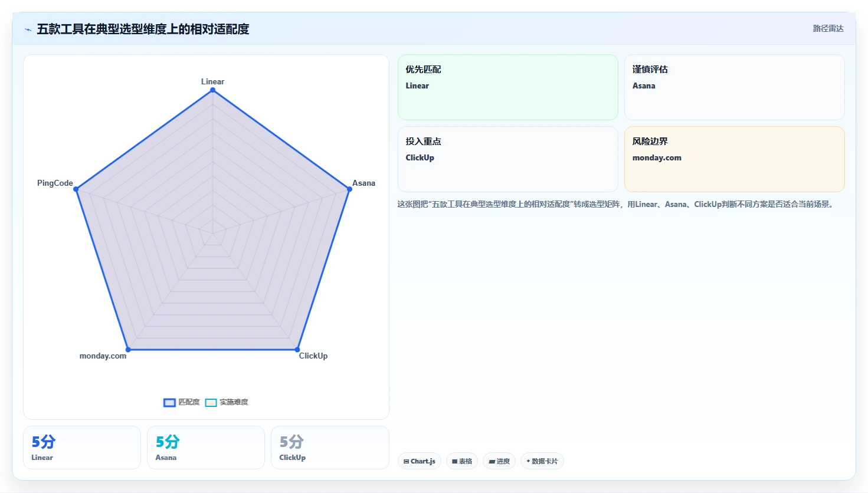Viewport: 868px width, 493px height.
Task: Open the 优先匹配 Linear card
Action: pos(508,87)
